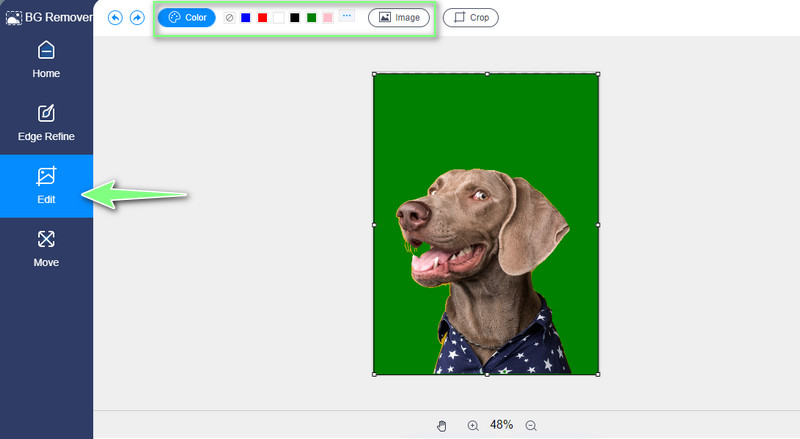
Task: Open the Home section in sidebar
Action: [46, 60]
